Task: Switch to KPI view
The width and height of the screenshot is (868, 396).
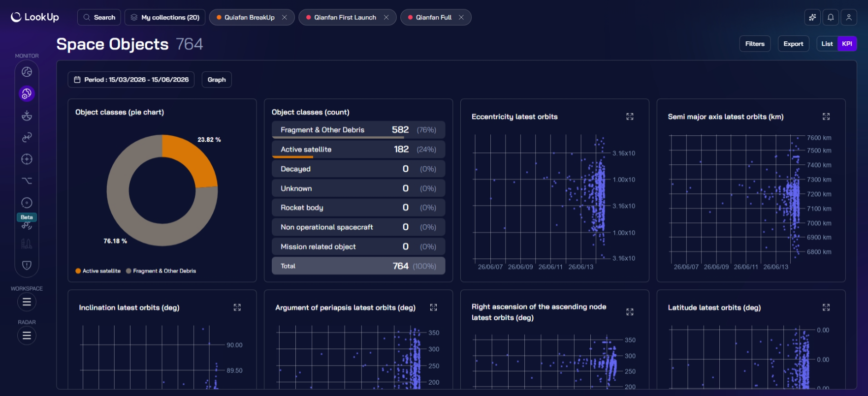Action: pyautogui.click(x=847, y=44)
